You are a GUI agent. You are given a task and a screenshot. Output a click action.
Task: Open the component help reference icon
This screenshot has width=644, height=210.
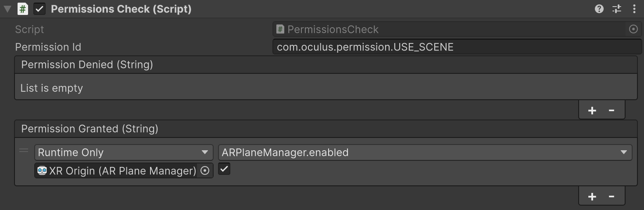click(x=599, y=9)
